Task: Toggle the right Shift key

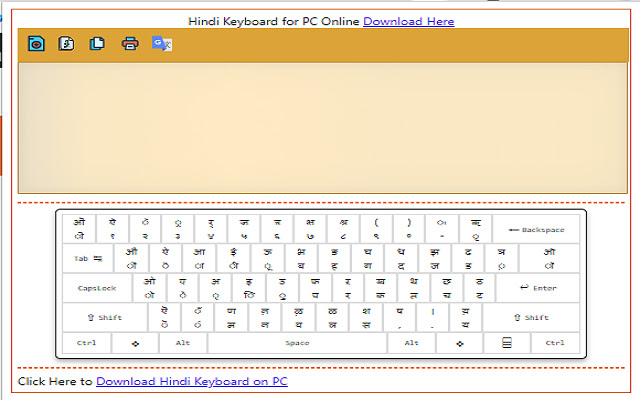Action: coord(531,318)
